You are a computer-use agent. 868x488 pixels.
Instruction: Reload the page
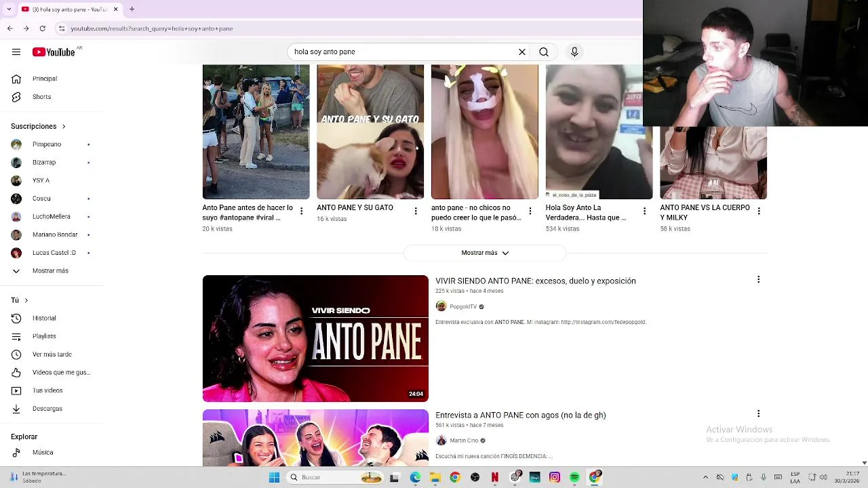tap(42, 28)
